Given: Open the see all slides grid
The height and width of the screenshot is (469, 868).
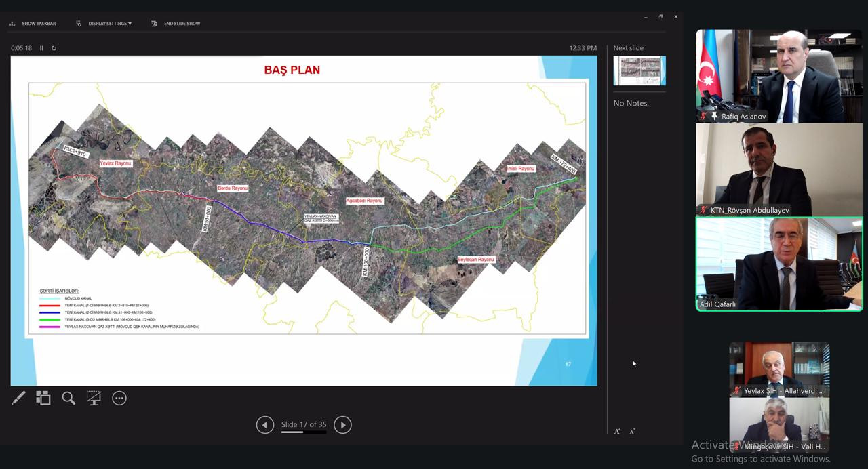Looking at the screenshot, I should point(43,398).
